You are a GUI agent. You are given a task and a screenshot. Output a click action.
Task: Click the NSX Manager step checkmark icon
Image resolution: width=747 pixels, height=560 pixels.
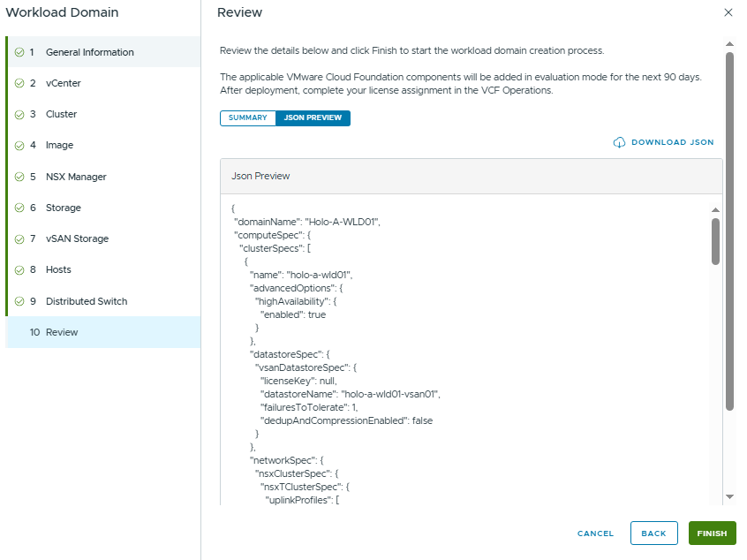point(19,177)
